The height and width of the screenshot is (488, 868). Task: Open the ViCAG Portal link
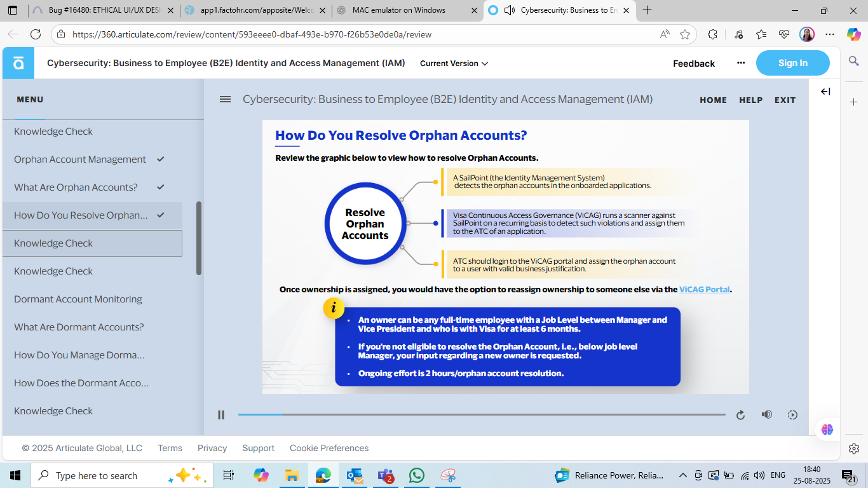pyautogui.click(x=704, y=289)
